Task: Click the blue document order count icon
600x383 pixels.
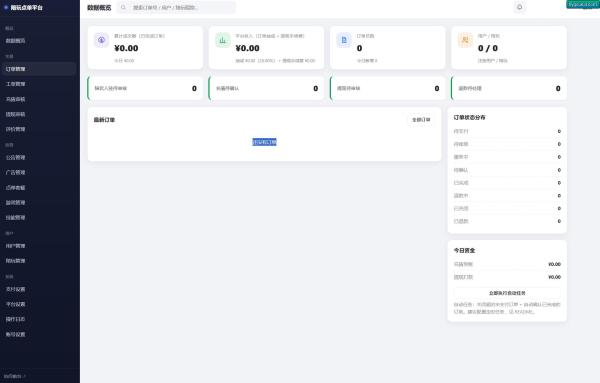Action: 344,40
